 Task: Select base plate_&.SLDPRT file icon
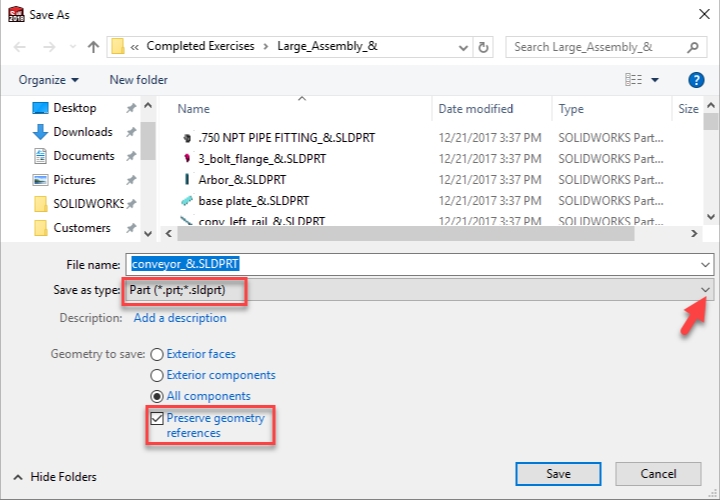coord(186,201)
